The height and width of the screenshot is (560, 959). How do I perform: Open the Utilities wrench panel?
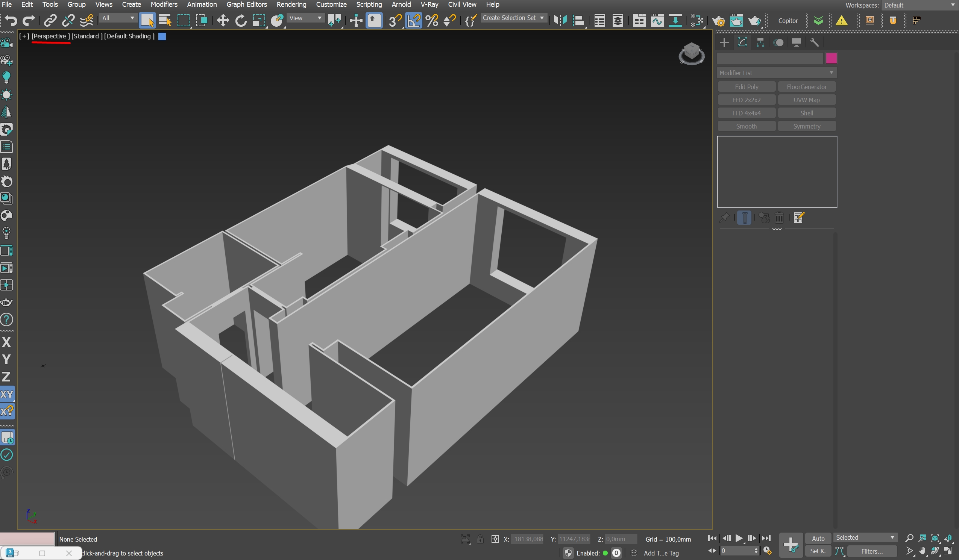click(814, 42)
